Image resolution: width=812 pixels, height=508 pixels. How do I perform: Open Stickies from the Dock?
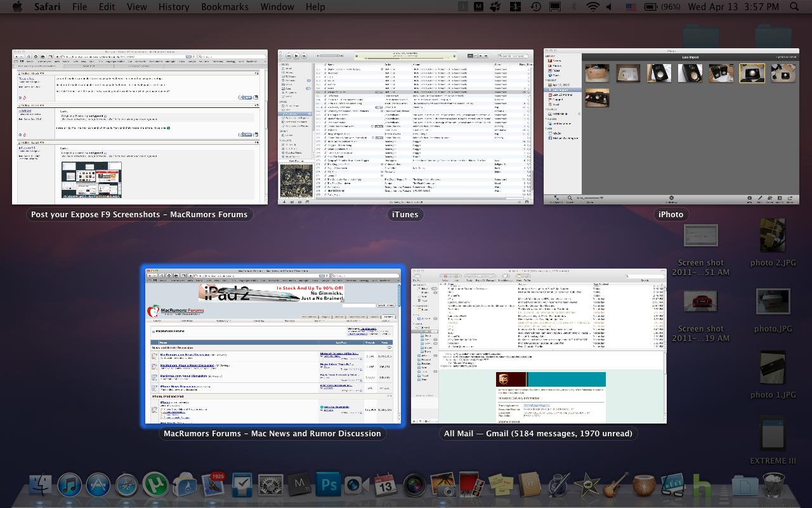coord(499,485)
